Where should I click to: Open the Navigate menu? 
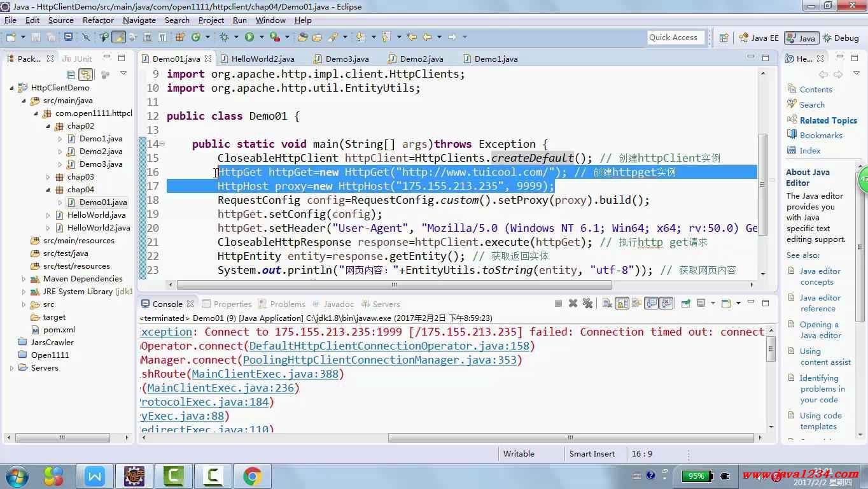pyautogui.click(x=139, y=20)
